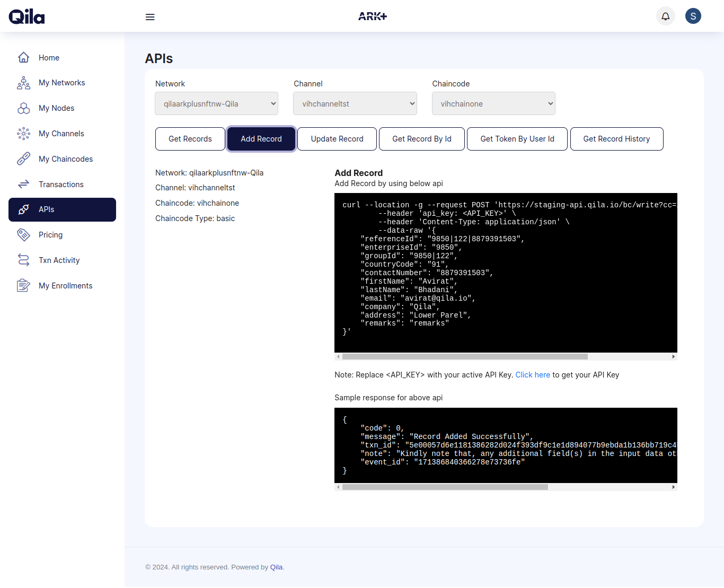Click right arrow of response scrollbar
The height and width of the screenshot is (588, 724).
[x=674, y=487]
